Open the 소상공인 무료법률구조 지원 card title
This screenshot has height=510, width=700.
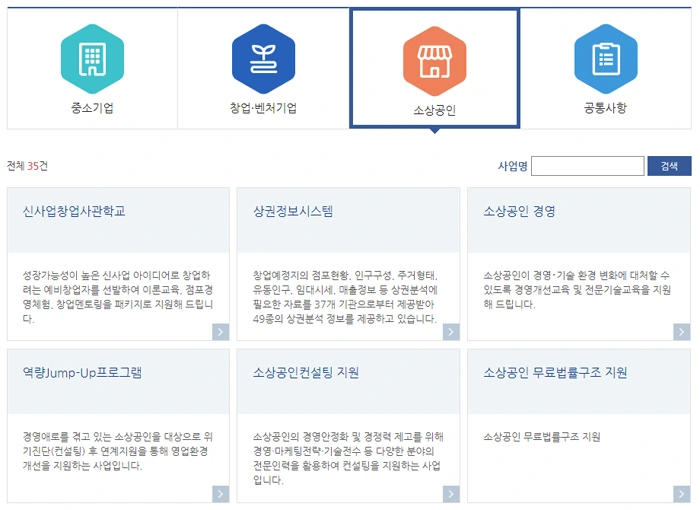click(x=555, y=373)
